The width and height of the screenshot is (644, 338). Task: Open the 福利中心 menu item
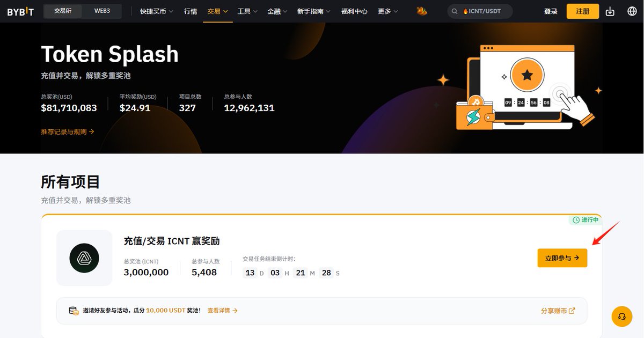pyautogui.click(x=354, y=11)
